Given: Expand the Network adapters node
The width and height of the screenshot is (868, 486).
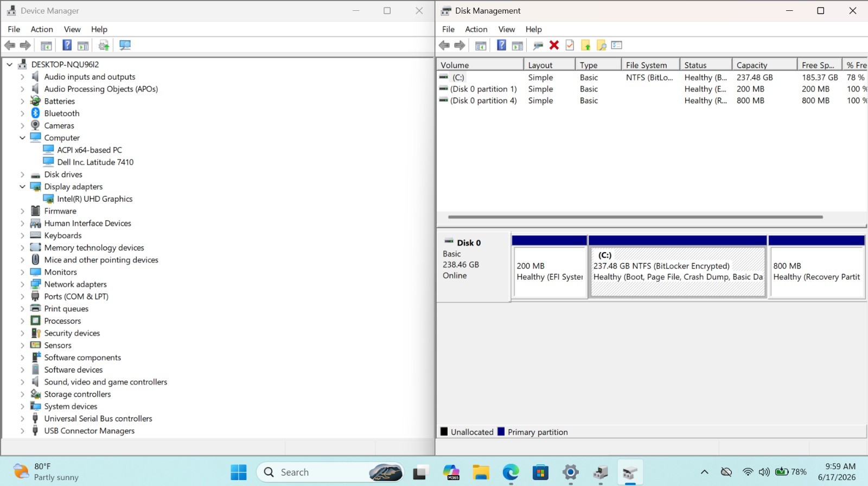Looking at the screenshot, I should tap(22, 284).
